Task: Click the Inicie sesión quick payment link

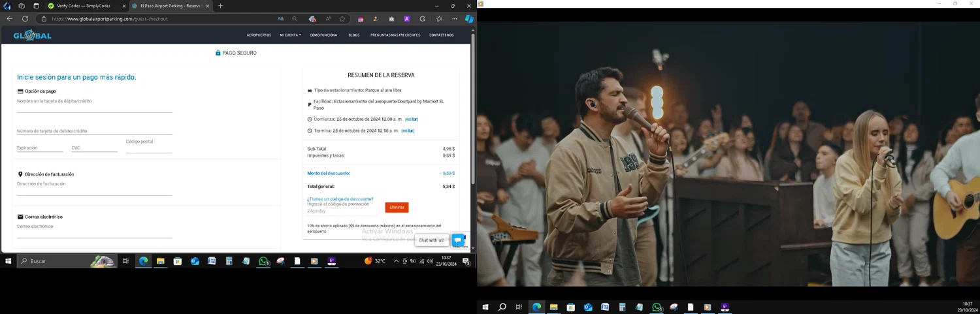Action: coord(76,77)
